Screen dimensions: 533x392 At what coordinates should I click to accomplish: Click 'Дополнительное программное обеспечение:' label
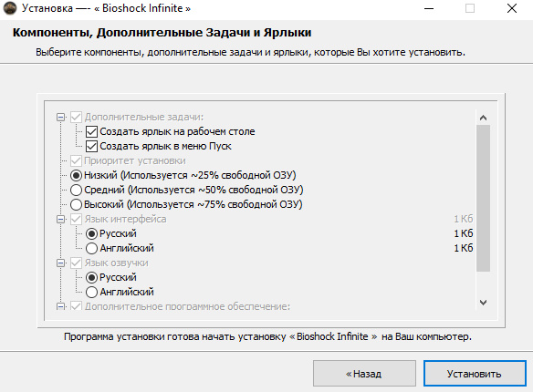click(x=187, y=306)
